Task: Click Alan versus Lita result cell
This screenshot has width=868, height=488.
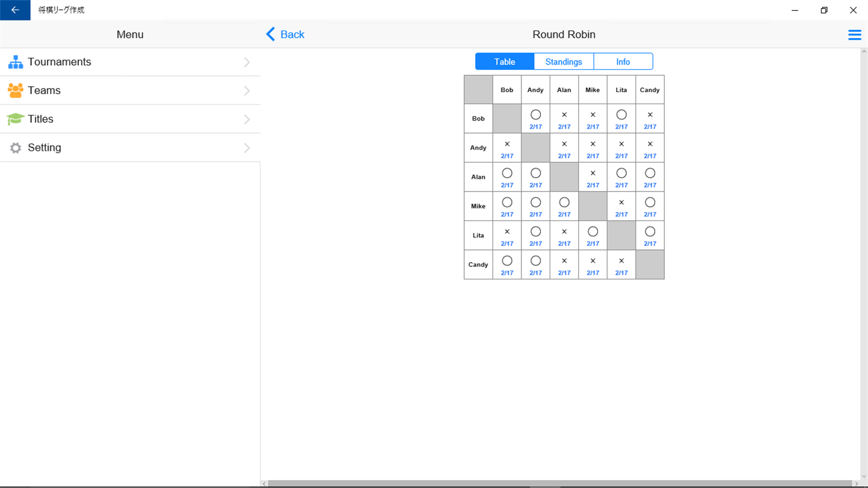Action: pyautogui.click(x=621, y=177)
